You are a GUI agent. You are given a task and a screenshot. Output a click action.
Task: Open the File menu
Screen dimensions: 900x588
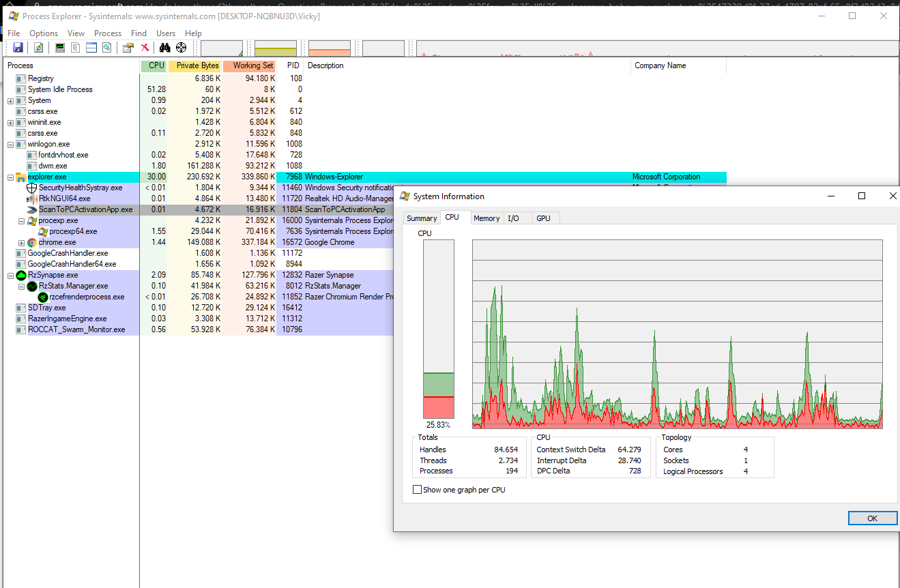tap(14, 33)
